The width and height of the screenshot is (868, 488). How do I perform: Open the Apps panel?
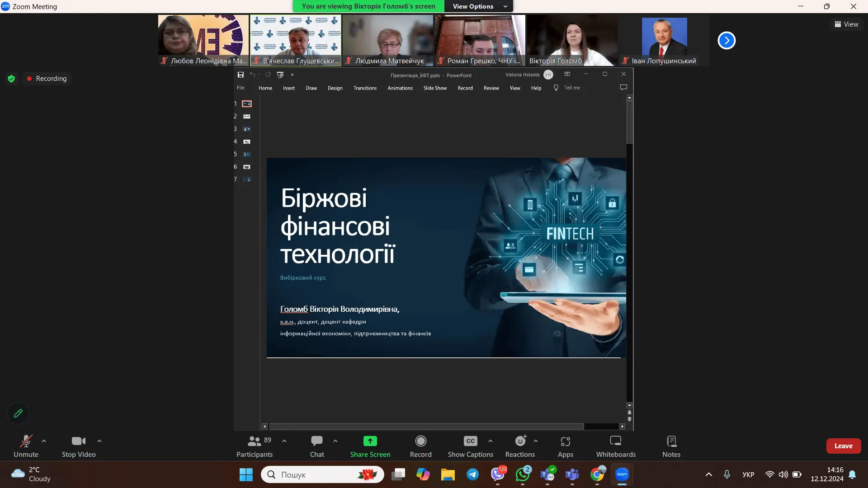click(565, 441)
